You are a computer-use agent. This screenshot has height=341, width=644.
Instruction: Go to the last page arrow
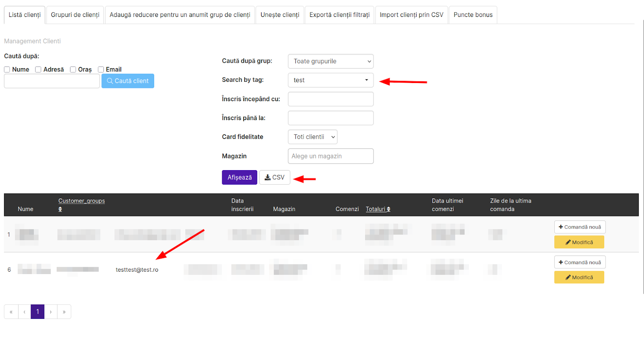pos(64,312)
